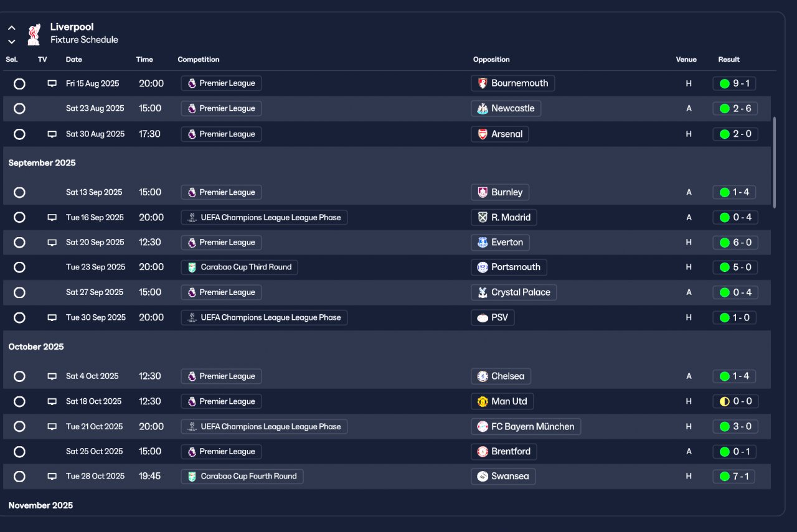Viewport: 797px width, 532px height.
Task: Click the Arsenal club badge icon
Action: pyautogui.click(x=483, y=134)
